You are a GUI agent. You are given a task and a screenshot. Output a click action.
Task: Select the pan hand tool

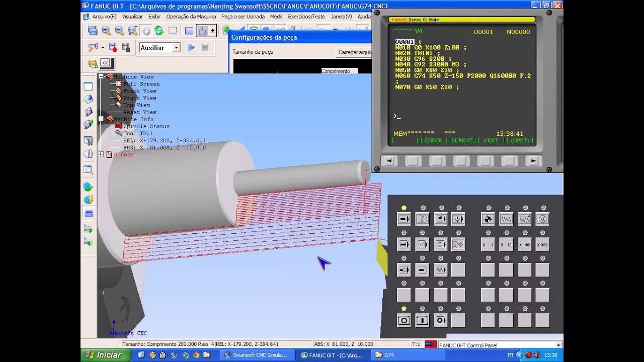146,31
